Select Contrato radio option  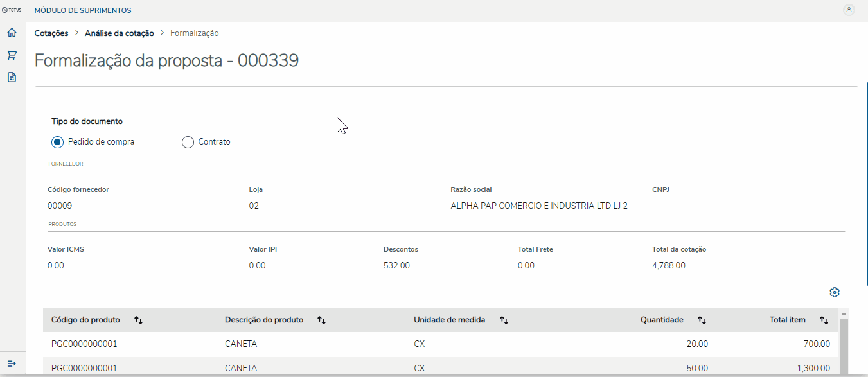pyautogui.click(x=188, y=142)
